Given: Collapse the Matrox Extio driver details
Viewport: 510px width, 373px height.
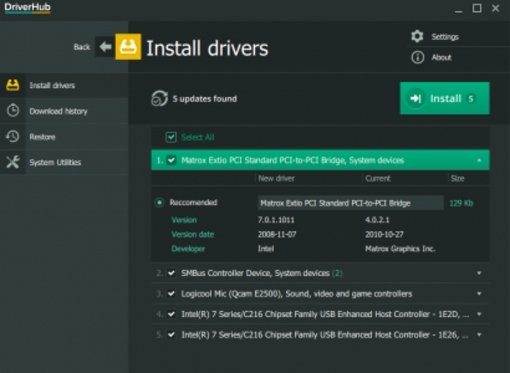Looking at the screenshot, I should pos(479,160).
